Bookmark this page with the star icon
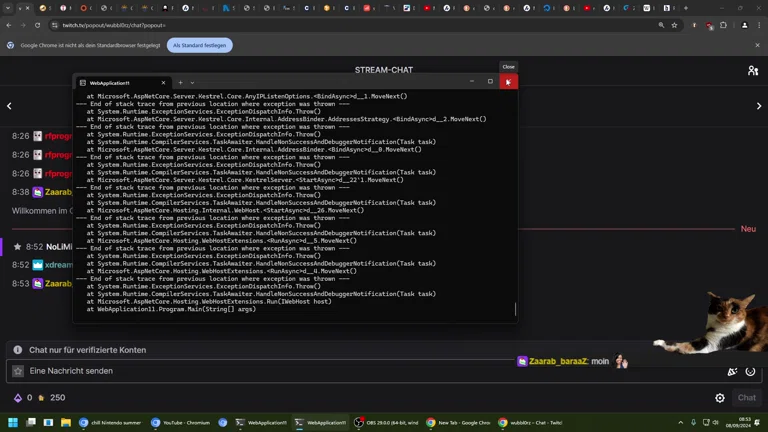768x432 pixels. coord(674,25)
